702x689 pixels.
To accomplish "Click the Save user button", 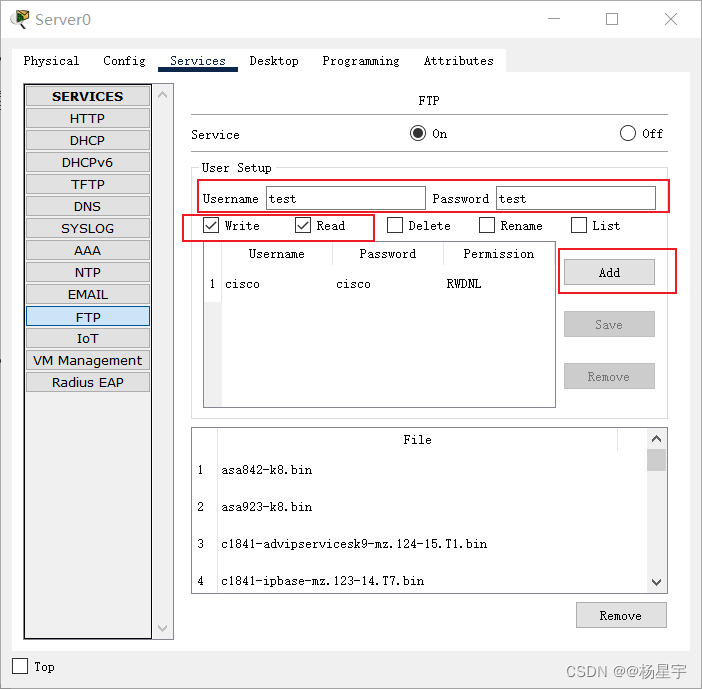I will click(x=609, y=324).
